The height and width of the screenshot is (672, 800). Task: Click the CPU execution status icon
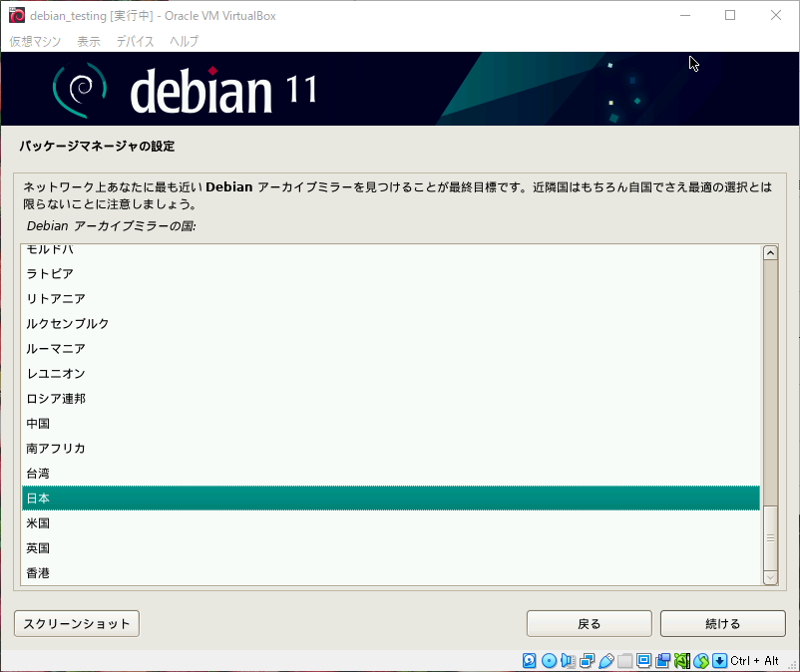tap(682, 661)
